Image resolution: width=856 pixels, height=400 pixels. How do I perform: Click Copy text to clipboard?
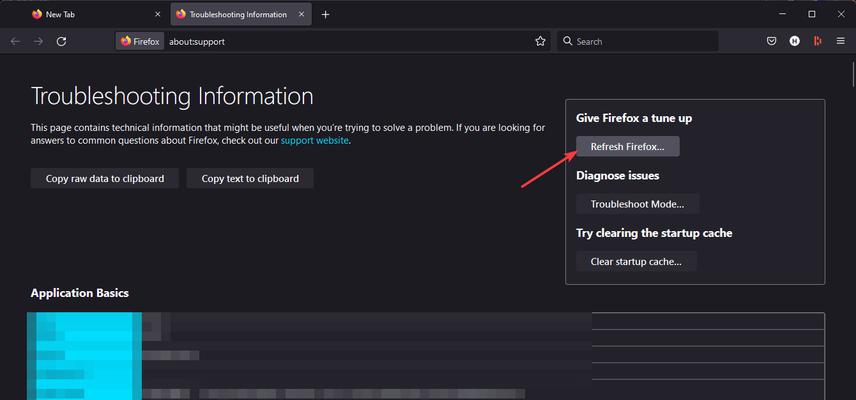[x=250, y=178]
